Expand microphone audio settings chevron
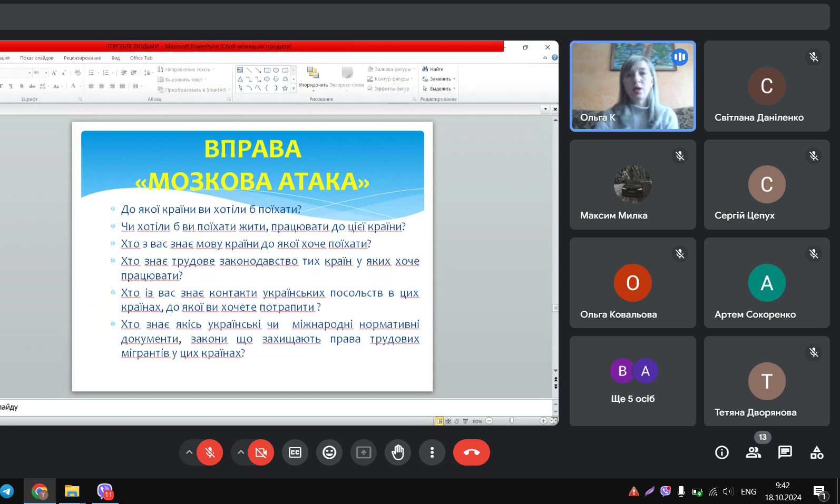Screen dimensions: 840x504 click(x=189, y=452)
